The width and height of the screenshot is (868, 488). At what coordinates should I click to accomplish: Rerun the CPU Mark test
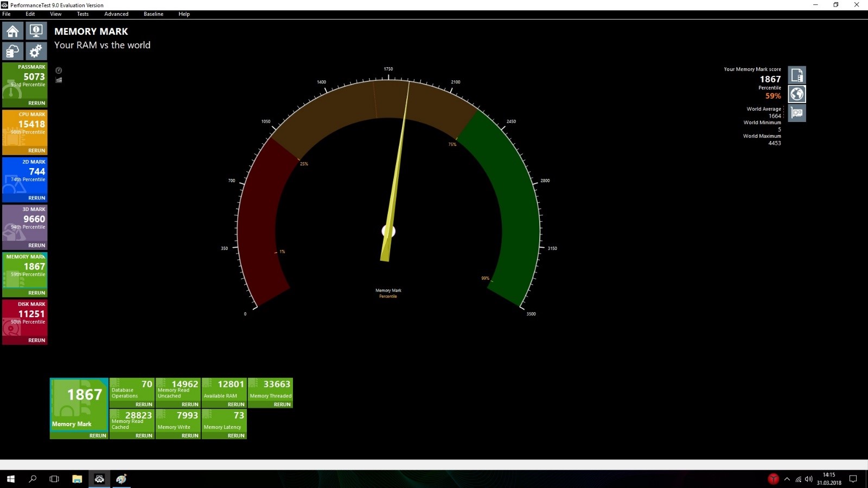[36, 151]
